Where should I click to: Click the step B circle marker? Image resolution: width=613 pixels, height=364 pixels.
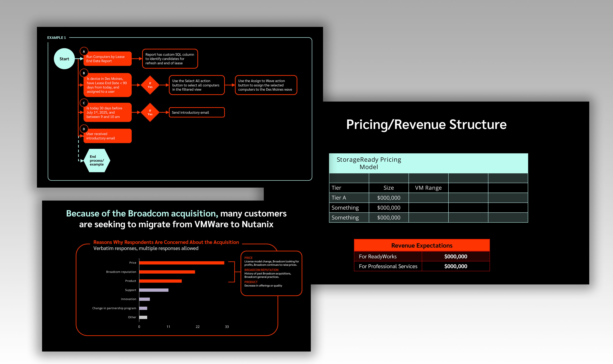tap(84, 73)
